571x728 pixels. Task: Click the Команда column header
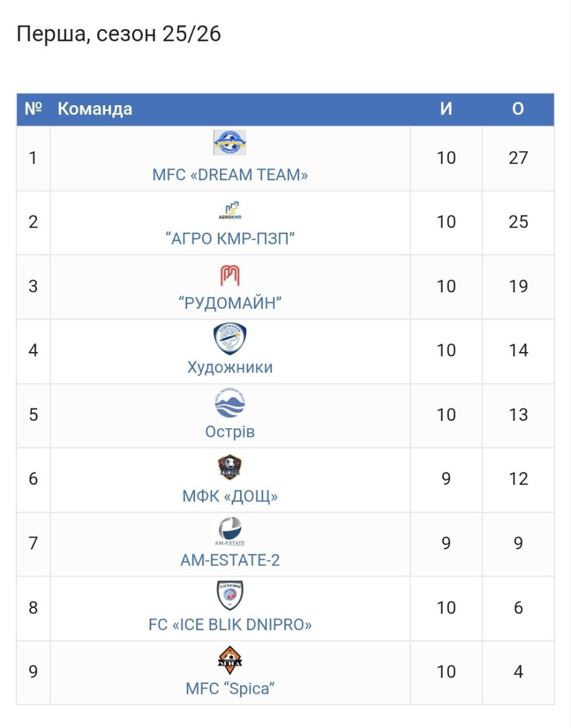pos(95,109)
